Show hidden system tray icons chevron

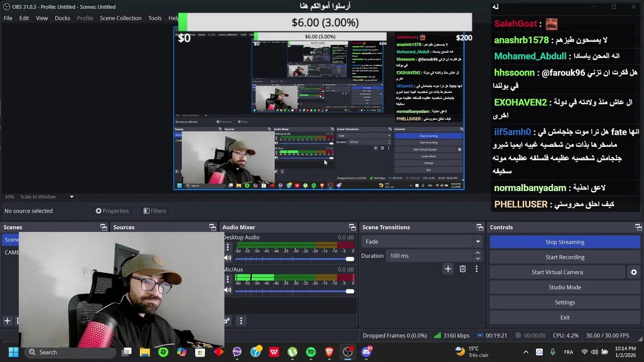tap(526, 352)
